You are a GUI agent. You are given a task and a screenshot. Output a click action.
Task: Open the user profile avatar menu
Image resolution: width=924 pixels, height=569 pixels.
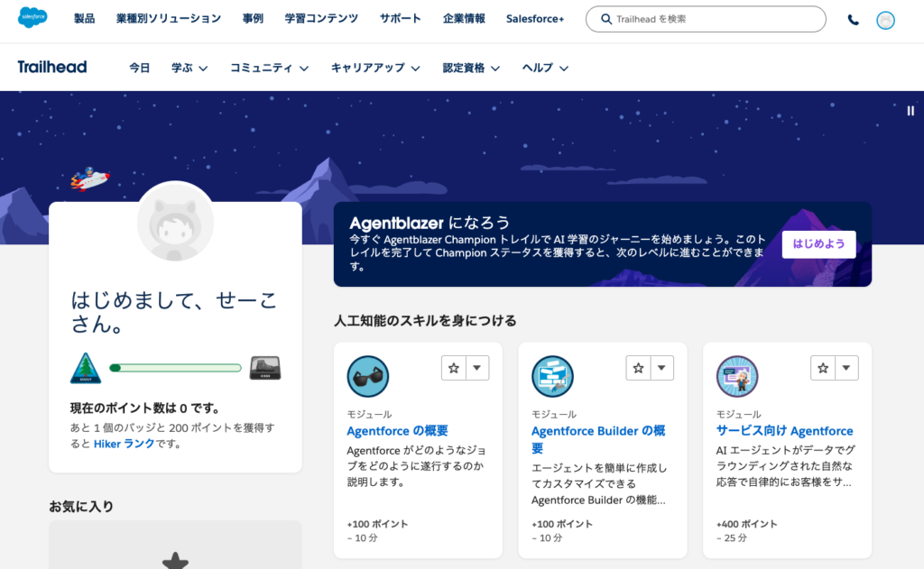coord(885,20)
